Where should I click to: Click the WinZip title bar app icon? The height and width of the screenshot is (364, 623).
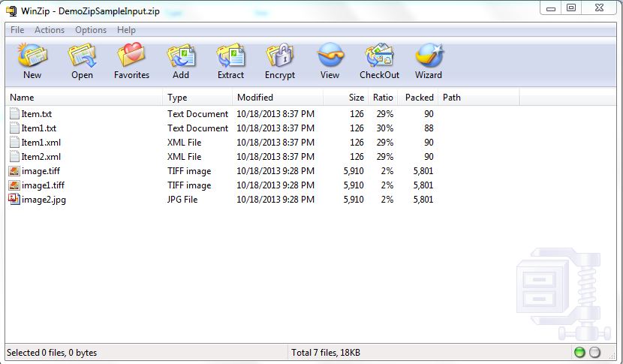11,11
